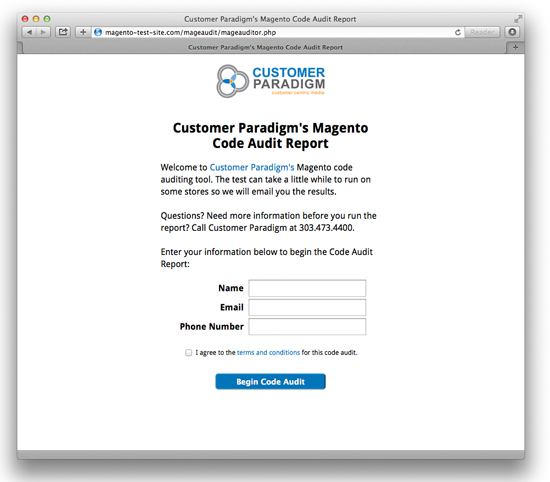Screen dimensions: 550x482
Task: Select the Customer Paradigm's Magento Code Audit Report tab
Action: click(265, 47)
